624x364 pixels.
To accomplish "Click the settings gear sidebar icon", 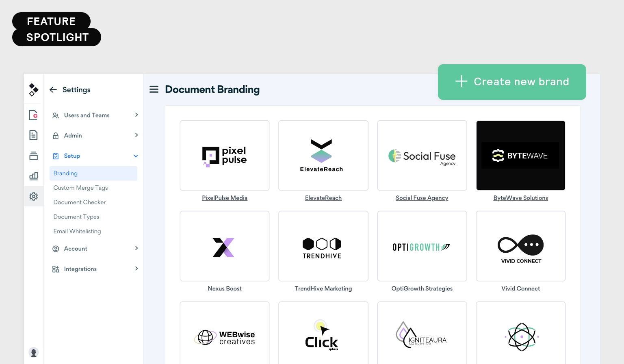I will point(33,196).
